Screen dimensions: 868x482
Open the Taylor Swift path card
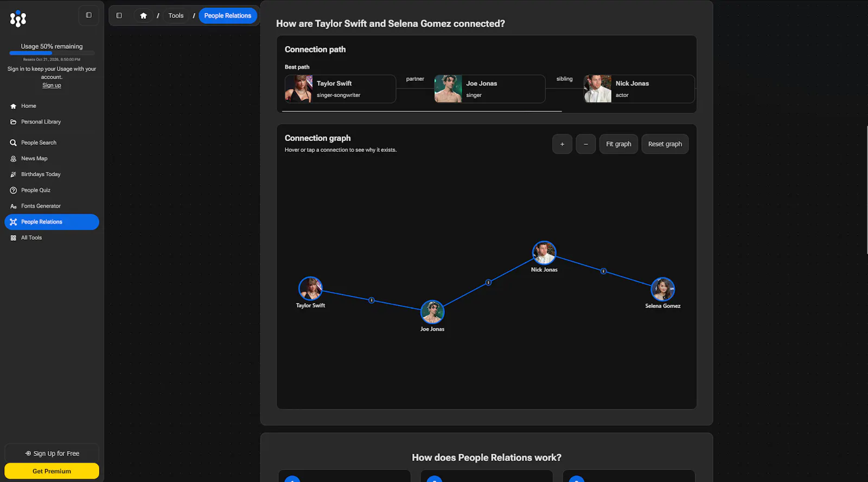(x=340, y=89)
